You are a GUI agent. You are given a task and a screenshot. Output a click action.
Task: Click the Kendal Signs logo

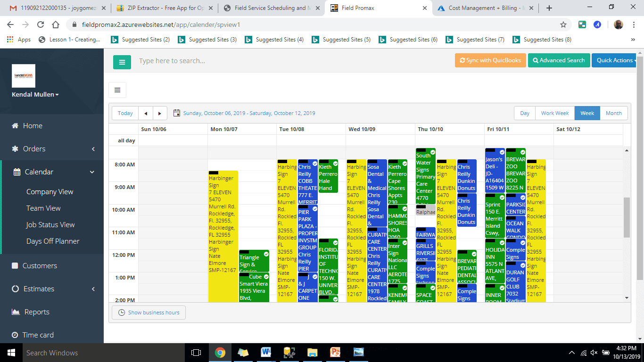[24, 76]
